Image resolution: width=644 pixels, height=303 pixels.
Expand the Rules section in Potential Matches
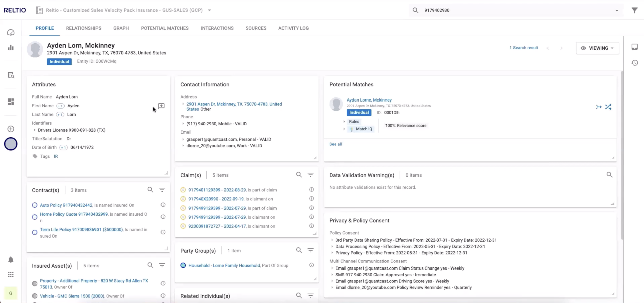[x=344, y=122]
